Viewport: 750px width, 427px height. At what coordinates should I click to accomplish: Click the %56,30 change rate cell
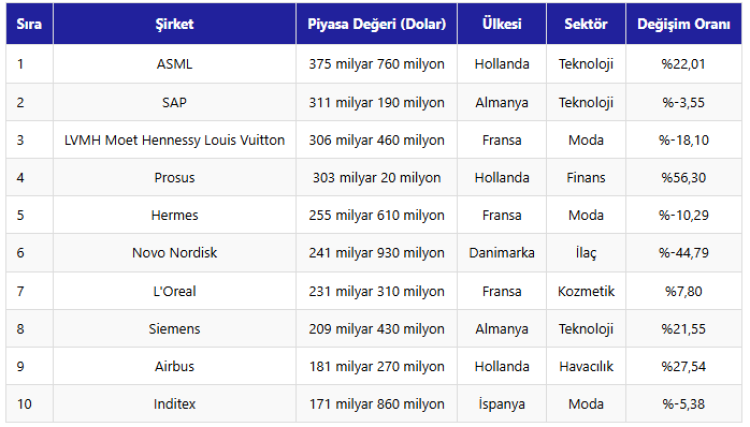(x=684, y=178)
